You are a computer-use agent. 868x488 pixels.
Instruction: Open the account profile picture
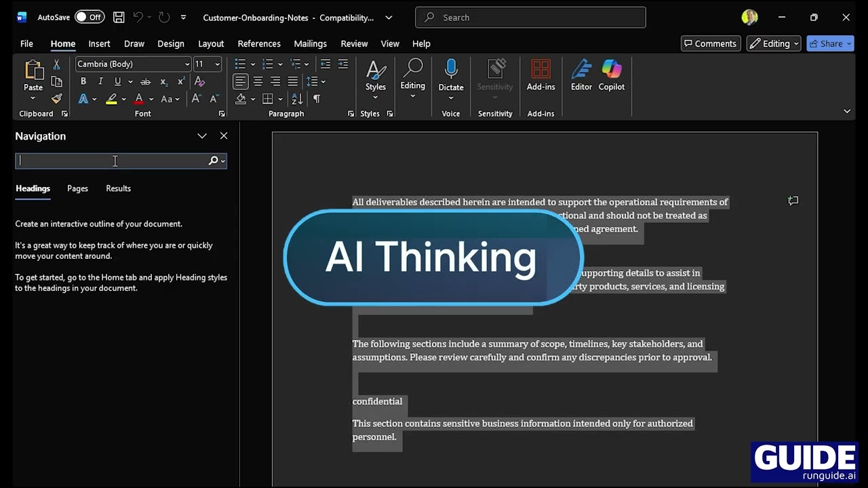[x=749, y=18]
